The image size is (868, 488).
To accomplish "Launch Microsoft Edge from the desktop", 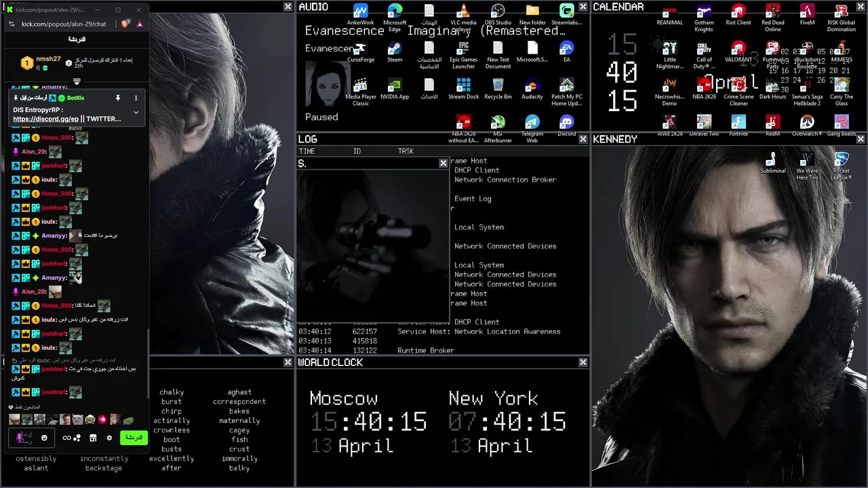I will [x=395, y=18].
